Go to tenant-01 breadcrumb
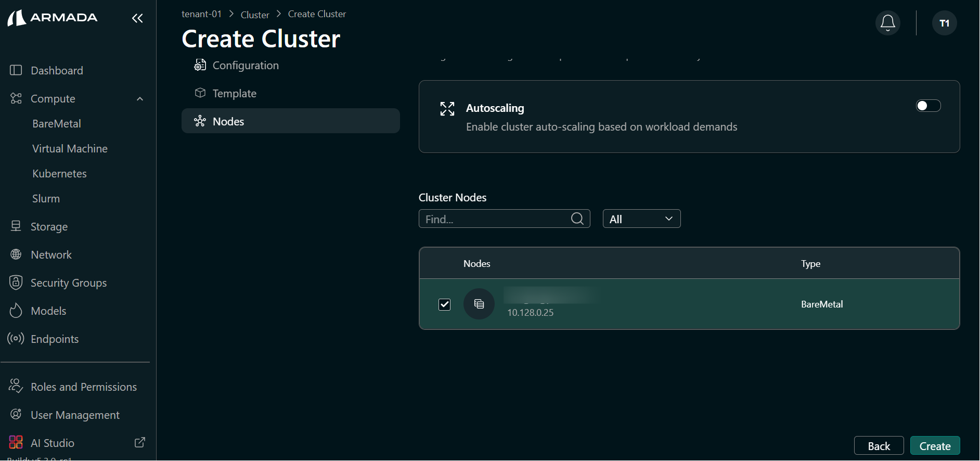This screenshot has height=461, width=980. tap(201, 14)
